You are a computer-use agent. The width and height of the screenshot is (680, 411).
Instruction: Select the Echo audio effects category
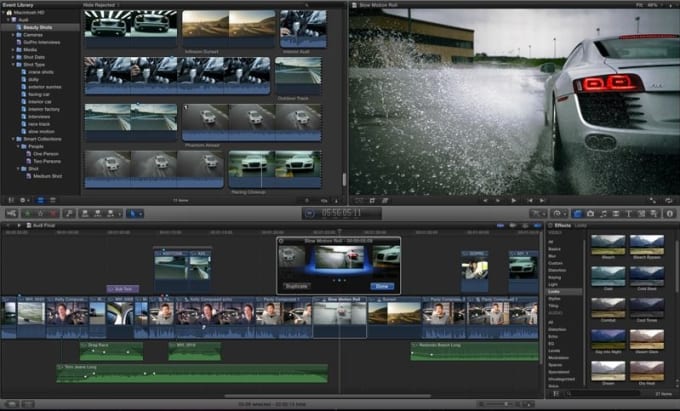pos(552,336)
